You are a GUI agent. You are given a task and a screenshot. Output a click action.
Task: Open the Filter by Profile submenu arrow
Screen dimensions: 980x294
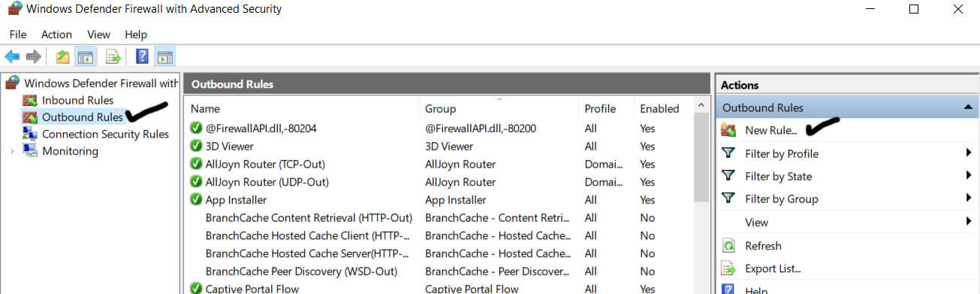969,153
